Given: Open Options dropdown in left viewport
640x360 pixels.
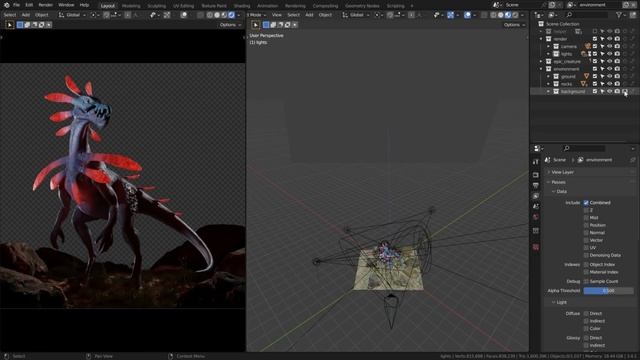Looking at the screenshot, I should (x=230, y=25).
